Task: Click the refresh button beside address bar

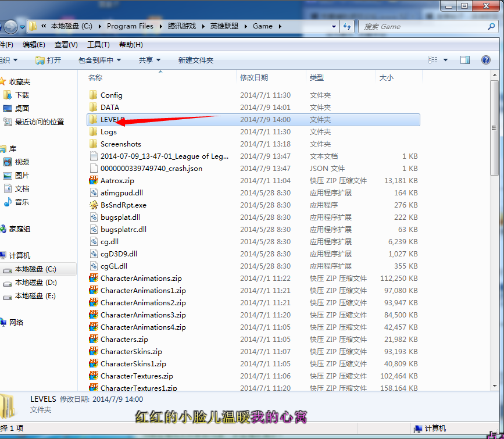Action: tap(347, 26)
